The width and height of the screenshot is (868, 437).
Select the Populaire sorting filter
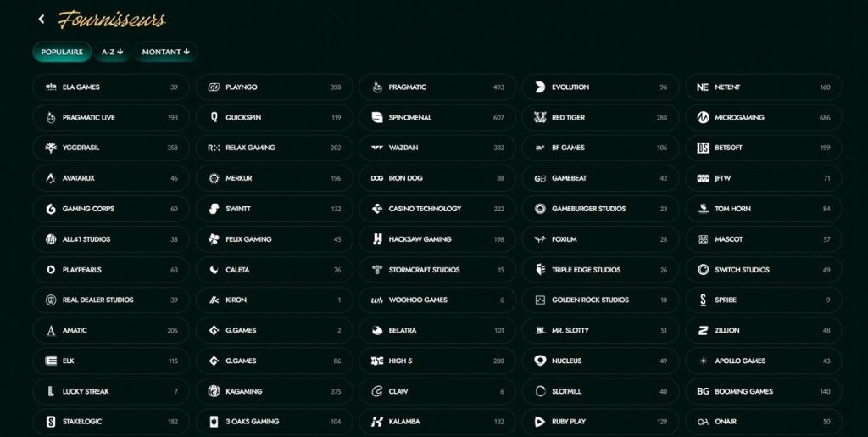tap(62, 52)
